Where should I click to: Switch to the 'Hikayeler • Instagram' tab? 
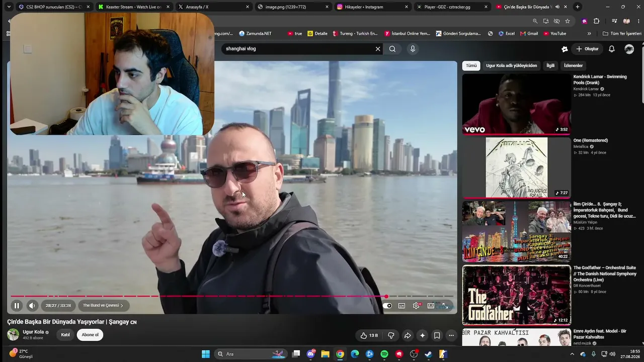pyautogui.click(x=372, y=7)
